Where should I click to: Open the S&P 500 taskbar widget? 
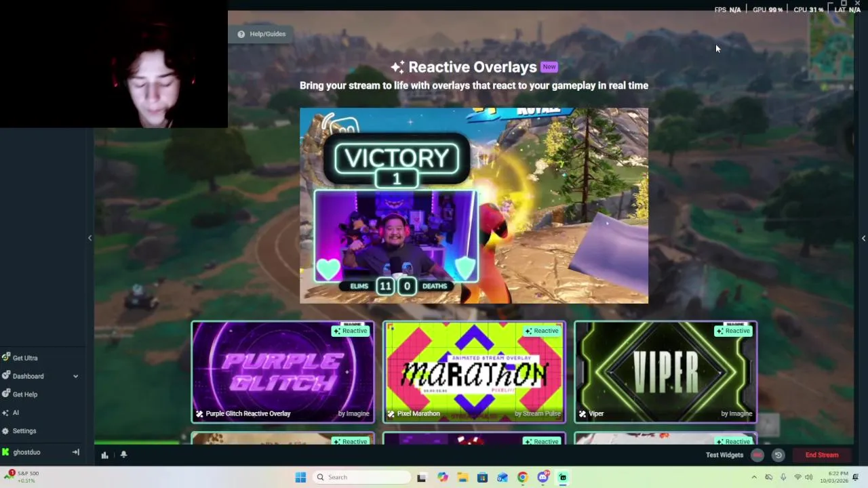22,476
